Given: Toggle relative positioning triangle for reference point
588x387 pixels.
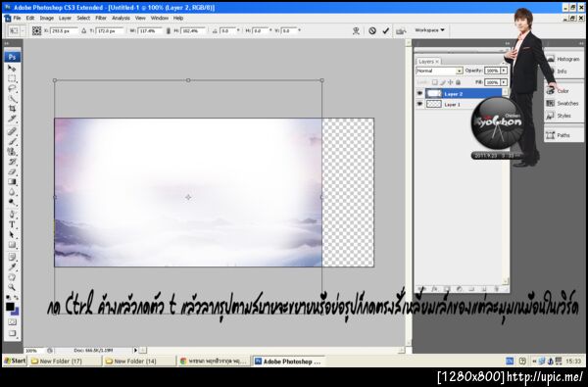Looking at the screenshot, I should 83,30.
